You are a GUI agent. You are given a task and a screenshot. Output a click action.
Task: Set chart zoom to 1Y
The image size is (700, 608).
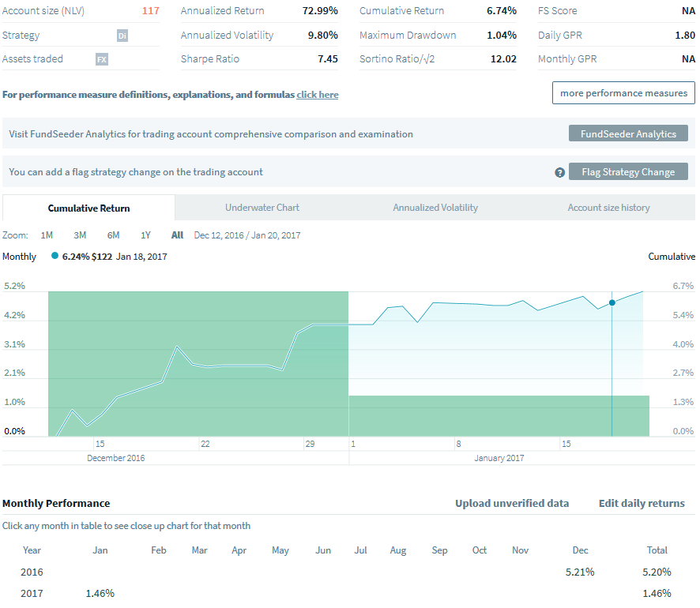pos(145,235)
